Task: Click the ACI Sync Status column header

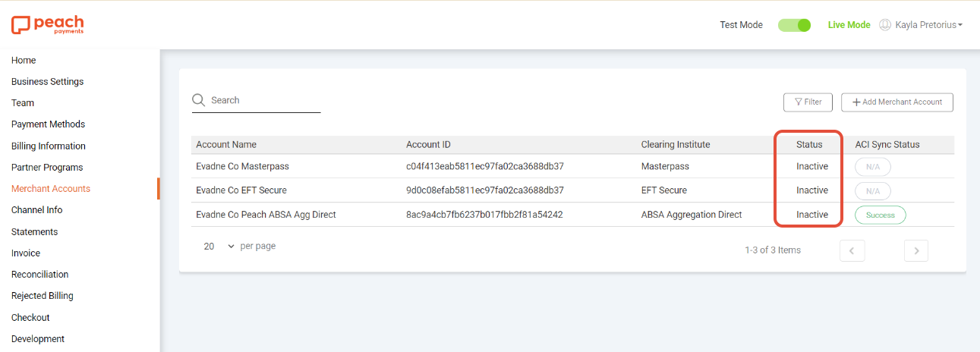Action: coord(887,144)
